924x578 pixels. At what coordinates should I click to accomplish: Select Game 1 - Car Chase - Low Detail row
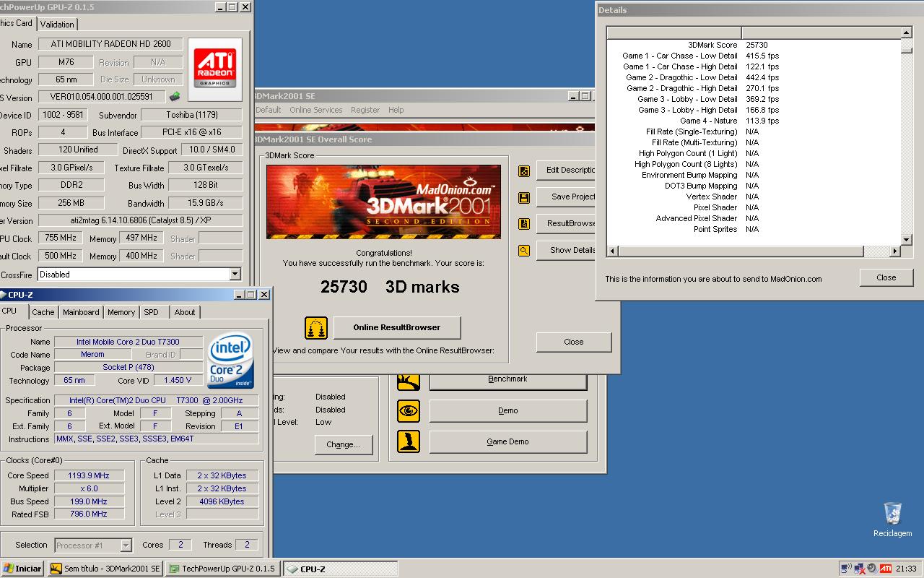point(754,56)
